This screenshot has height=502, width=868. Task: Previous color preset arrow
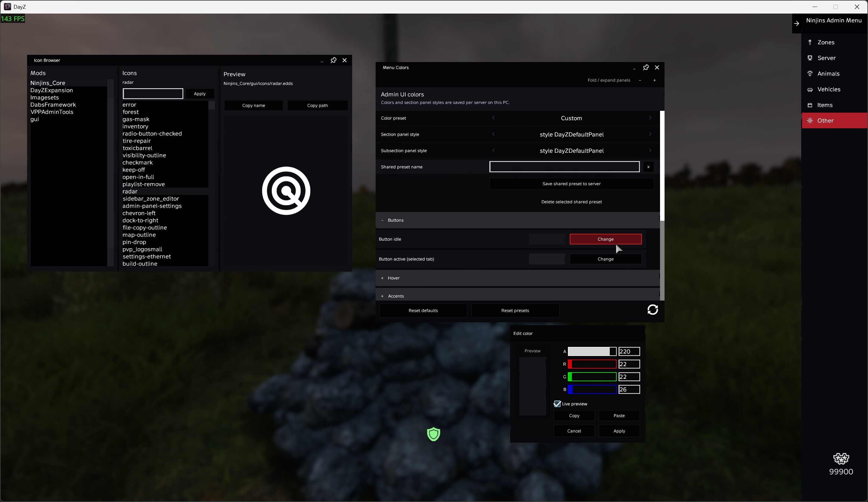coord(493,118)
